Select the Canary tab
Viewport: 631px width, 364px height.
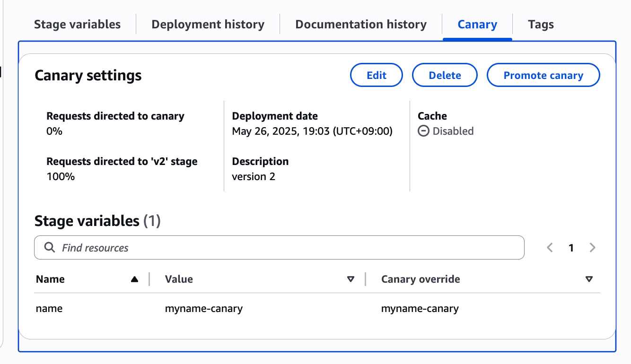click(477, 25)
